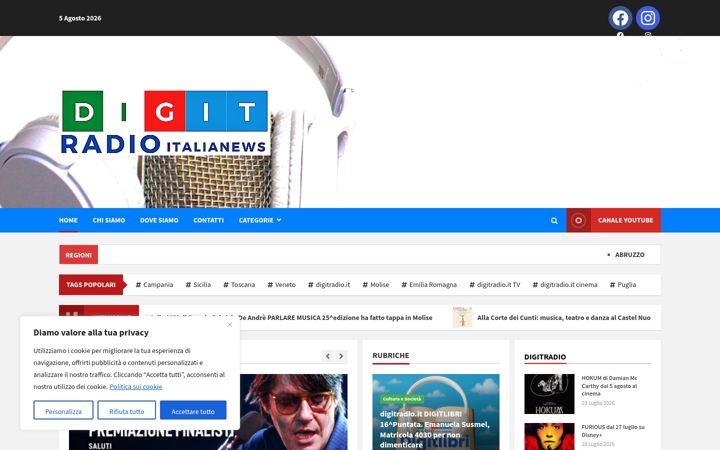Open the Emilia Romagna tag
The image size is (720, 450).
(429, 285)
